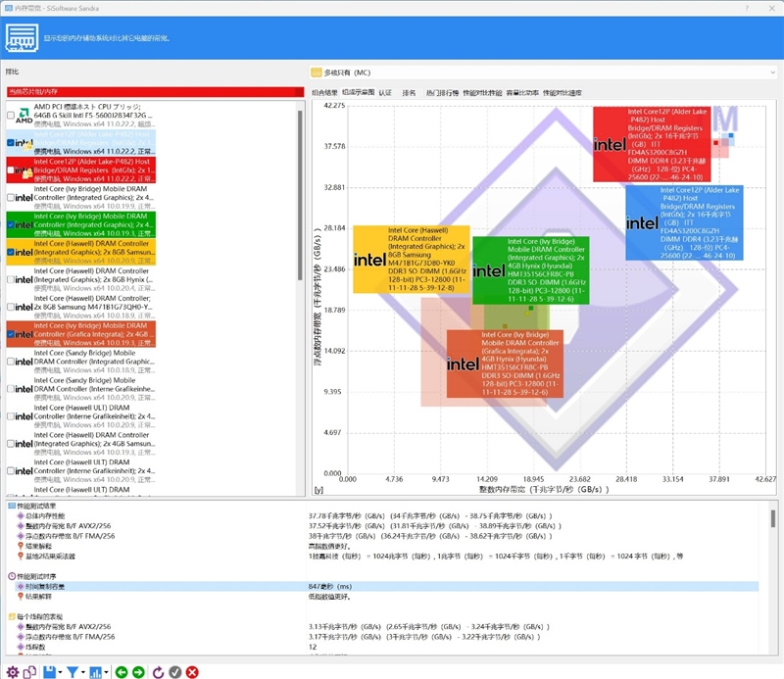Viewport: 784px width, 679px height.
Task: Click the save floppy disk icon
Action: pos(49,671)
